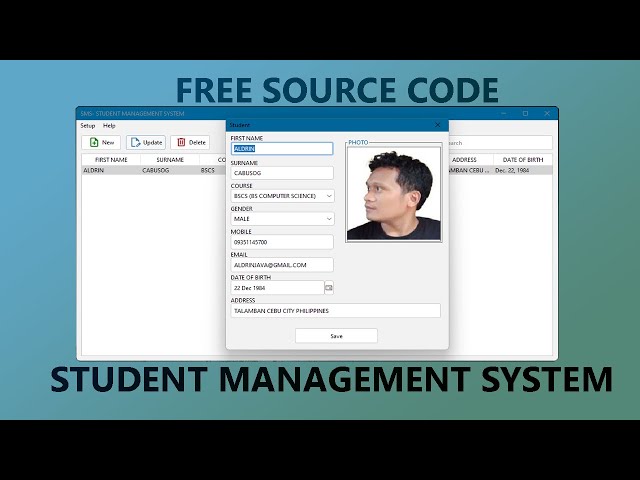Screen dimensions: 640x480
Task: Click the green New document icon
Action: click(94, 142)
